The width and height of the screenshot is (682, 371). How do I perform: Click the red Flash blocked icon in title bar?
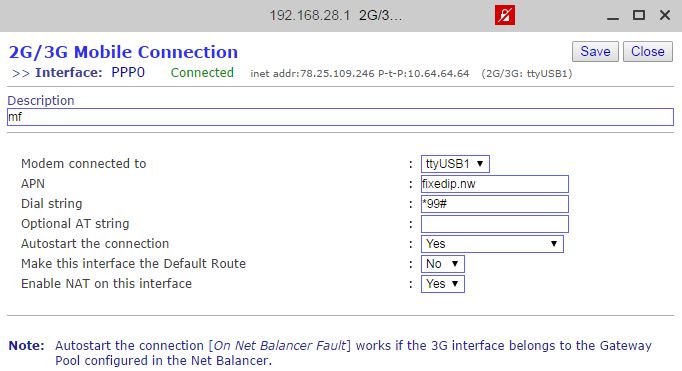[x=505, y=15]
